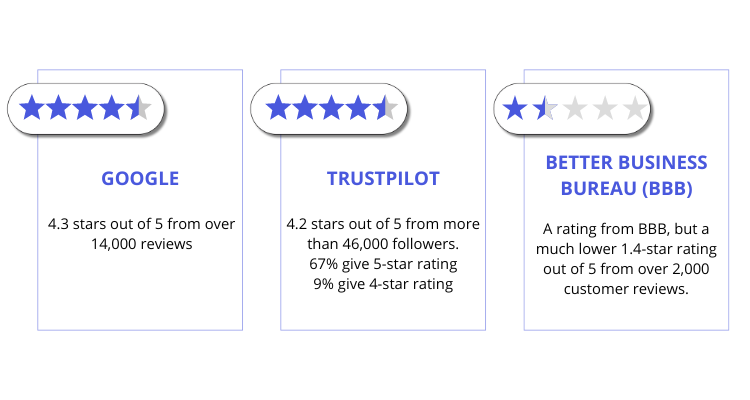Click the BBB 1.4-star rating description
This screenshot has height=400, width=750.
[626, 259]
